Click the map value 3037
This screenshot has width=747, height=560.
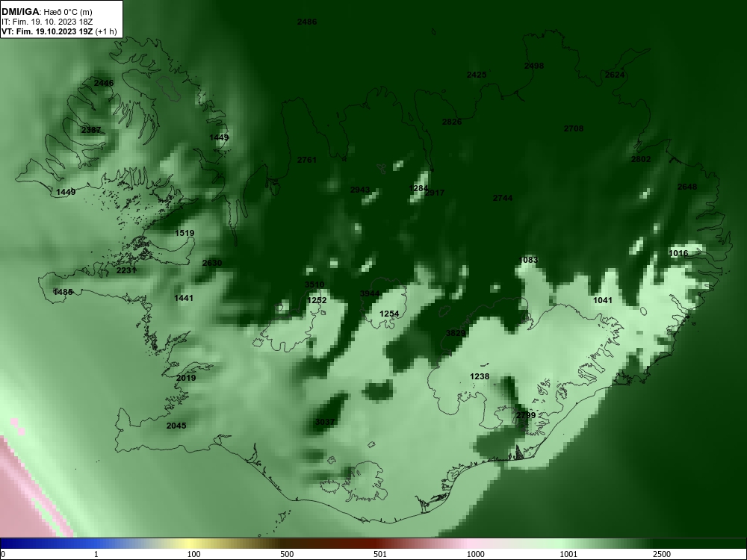325,423
